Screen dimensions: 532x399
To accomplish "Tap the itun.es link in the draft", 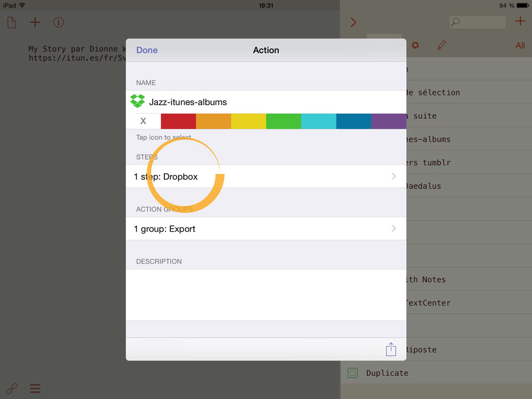I will pos(77,58).
